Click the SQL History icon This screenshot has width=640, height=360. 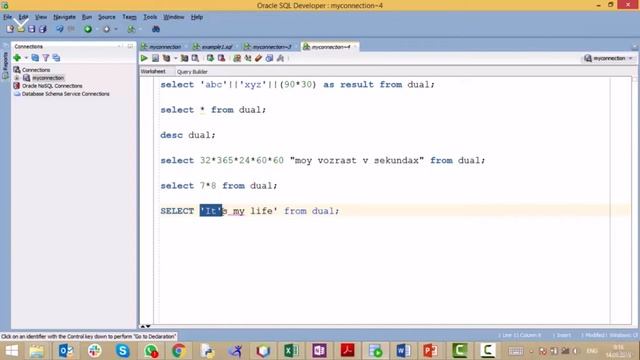(269, 58)
